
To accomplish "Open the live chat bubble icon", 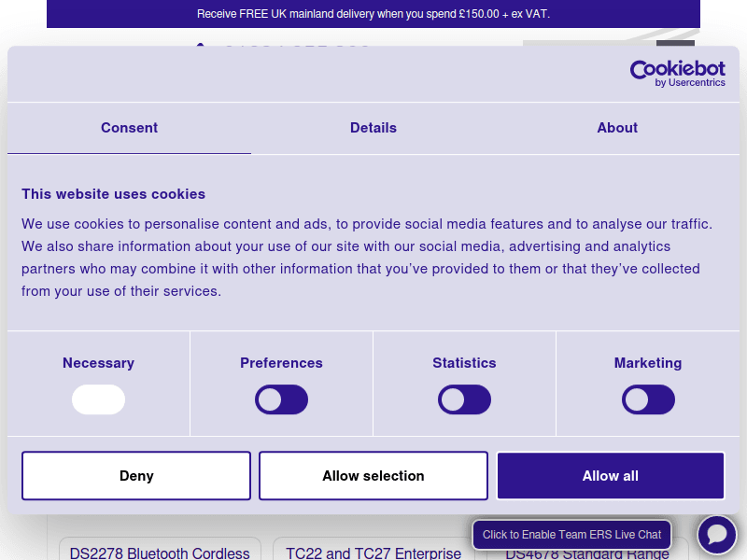I will [717, 534].
